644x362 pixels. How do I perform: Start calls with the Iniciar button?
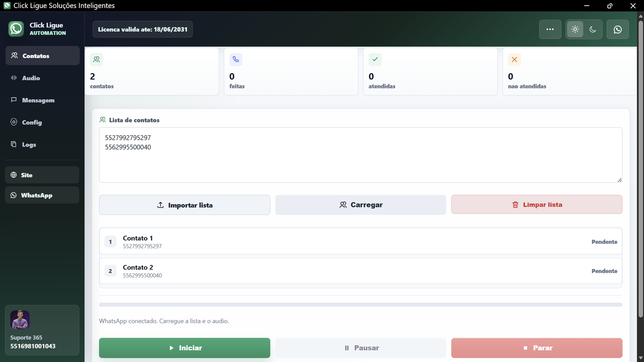(x=185, y=348)
